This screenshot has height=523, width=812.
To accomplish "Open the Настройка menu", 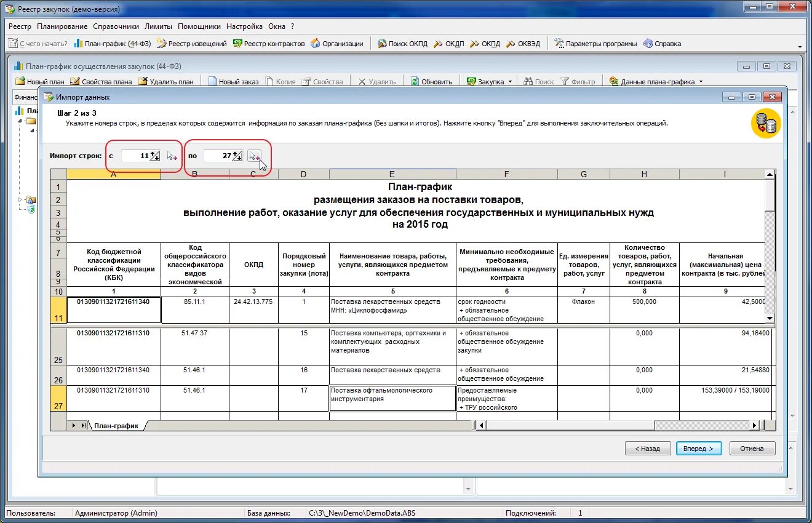I will 244,26.
